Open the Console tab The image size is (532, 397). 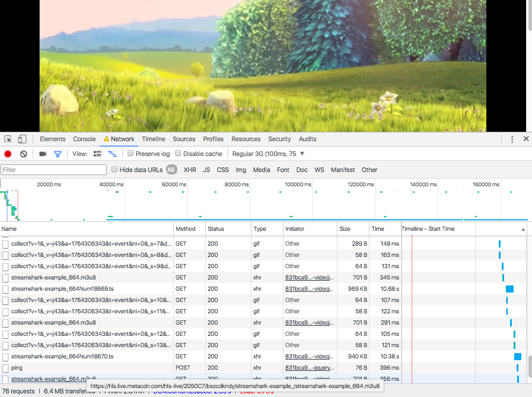tap(84, 139)
